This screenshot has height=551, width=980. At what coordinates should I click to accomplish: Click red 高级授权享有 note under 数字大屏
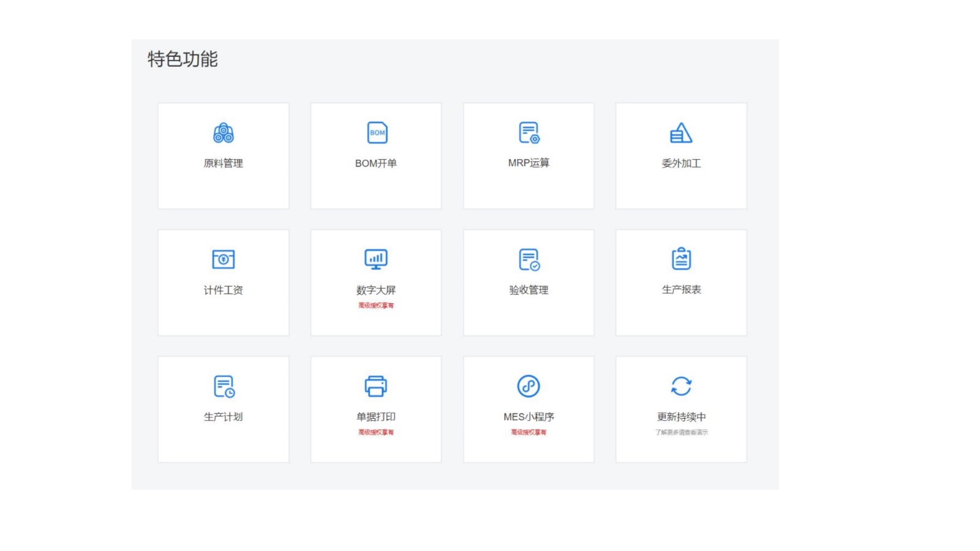click(x=376, y=305)
